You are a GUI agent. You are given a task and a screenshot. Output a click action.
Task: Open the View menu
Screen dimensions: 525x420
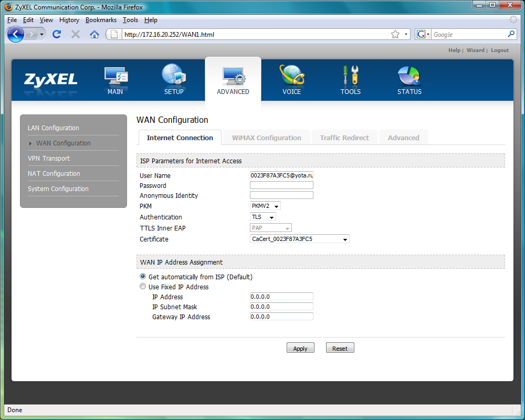(46, 20)
